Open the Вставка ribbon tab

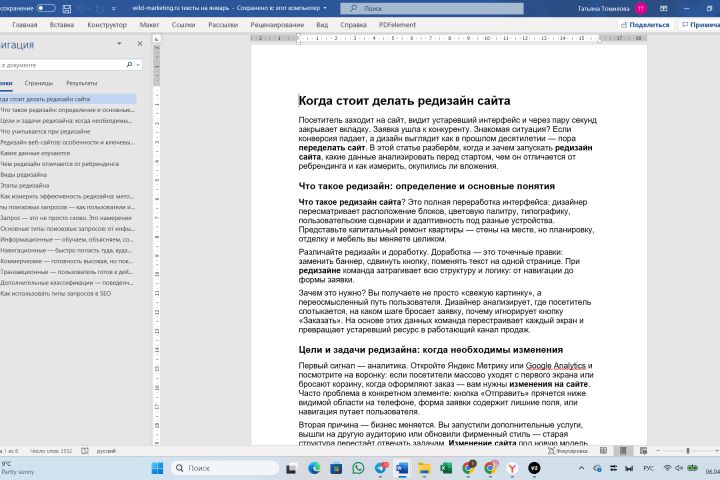coord(62,25)
